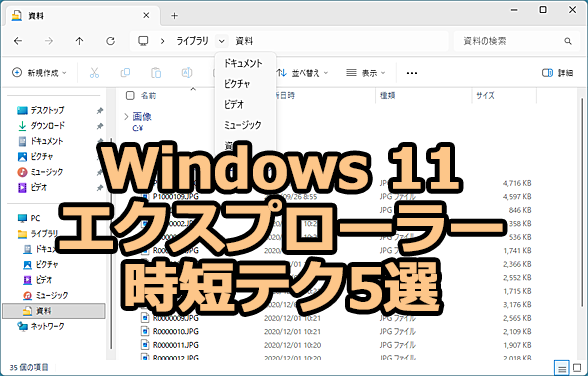Unpin デスクトップ via its pin icon
The height and width of the screenshot is (376, 588).
(x=100, y=111)
